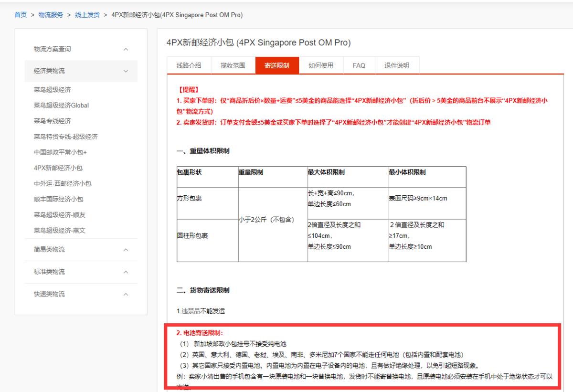Switch to the 揽收范围 tab
The height and width of the screenshot is (392, 573).
233,66
